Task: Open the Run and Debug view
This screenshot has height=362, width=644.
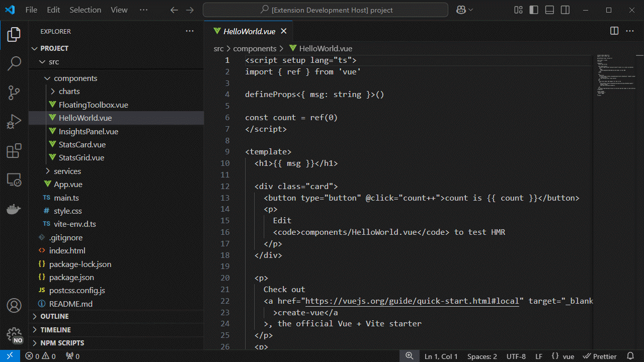Action: [14, 121]
